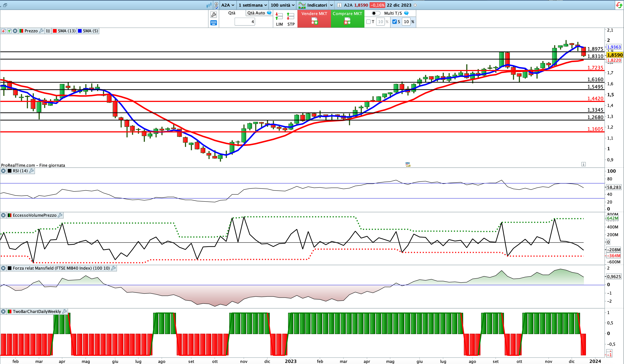Click the -0,16% change badge
This screenshot has height=364, width=624.
pyautogui.click(x=377, y=5)
